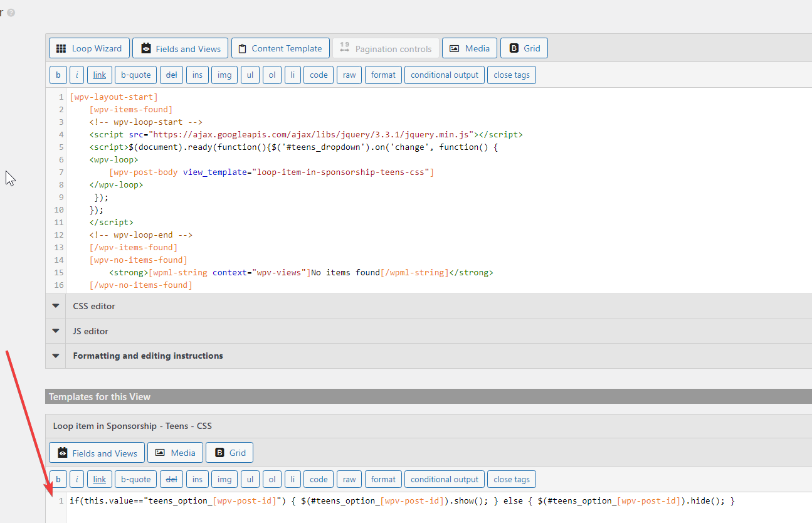The height and width of the screenshot is (523, 812).
Task: Click the $(document).ready script line
Action: click(x=293, y=147)
